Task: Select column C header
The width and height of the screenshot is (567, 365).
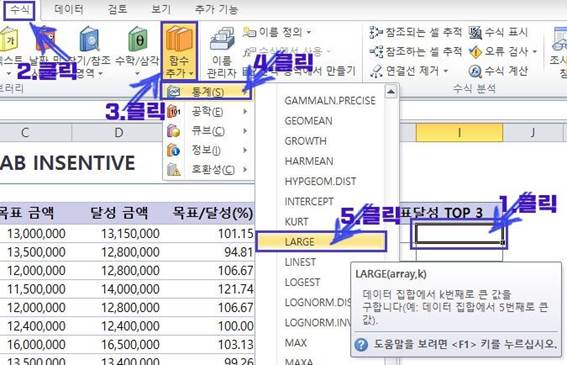Action: (25, 133)
